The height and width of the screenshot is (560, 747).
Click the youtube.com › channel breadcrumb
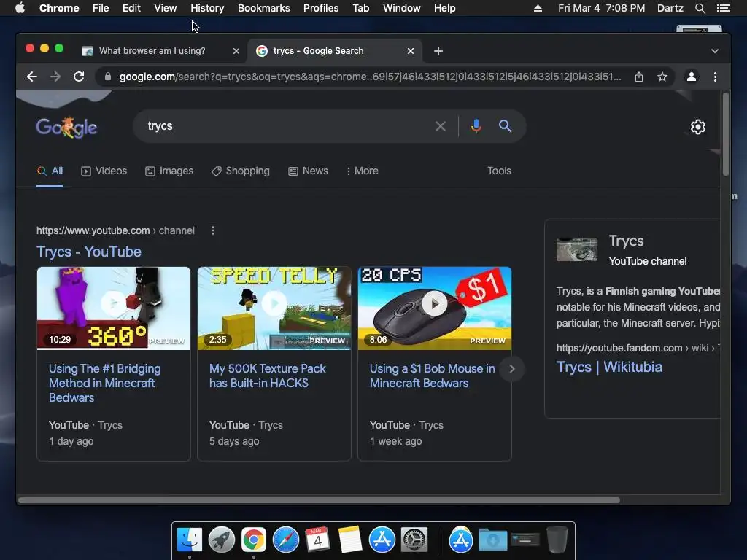[x=116, y=230]
